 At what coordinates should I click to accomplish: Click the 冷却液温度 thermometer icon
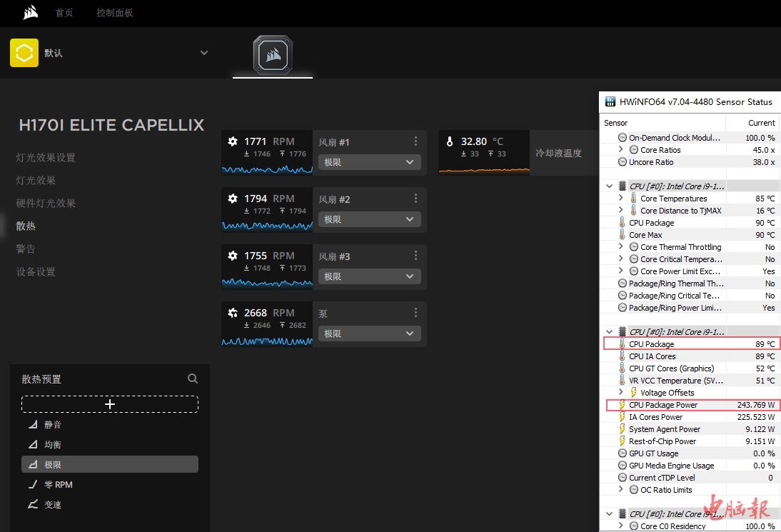[450, 141]
